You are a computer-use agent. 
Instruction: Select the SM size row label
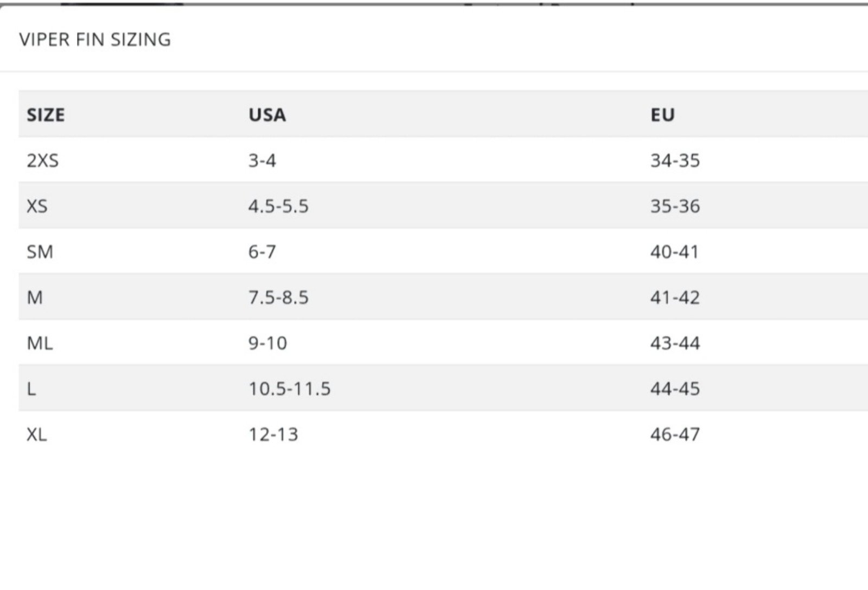click(40, 252)
